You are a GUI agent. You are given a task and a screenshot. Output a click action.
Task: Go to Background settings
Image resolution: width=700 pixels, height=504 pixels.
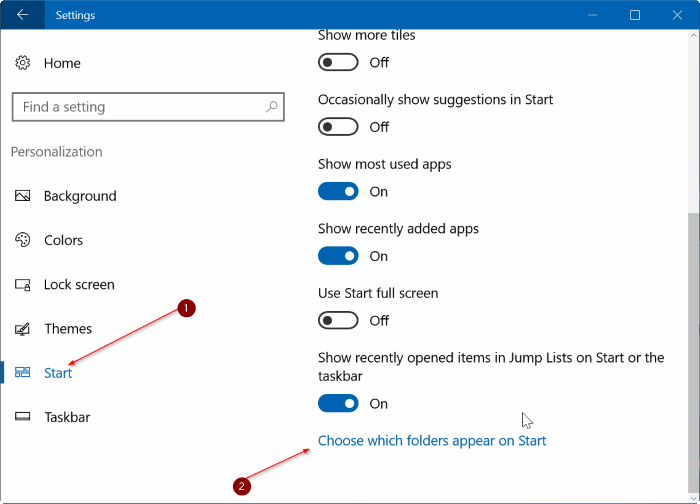click(x=80, y=196)
